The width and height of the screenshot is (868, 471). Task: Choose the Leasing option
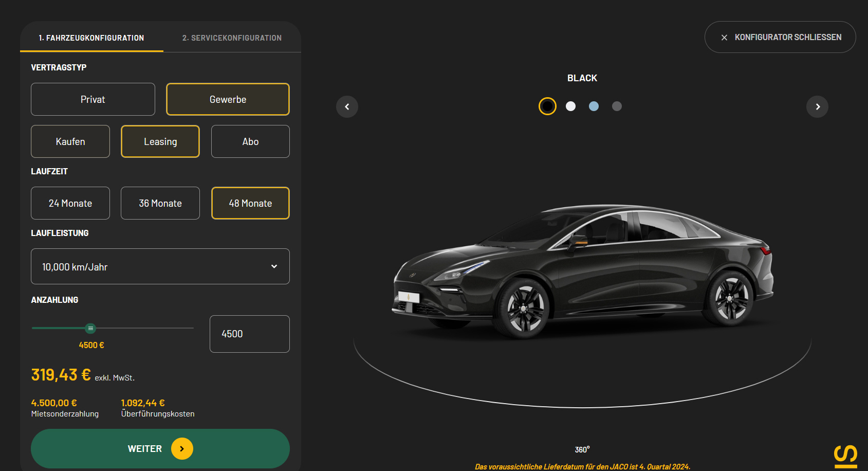pyautogui.click(x=160, y=141)
